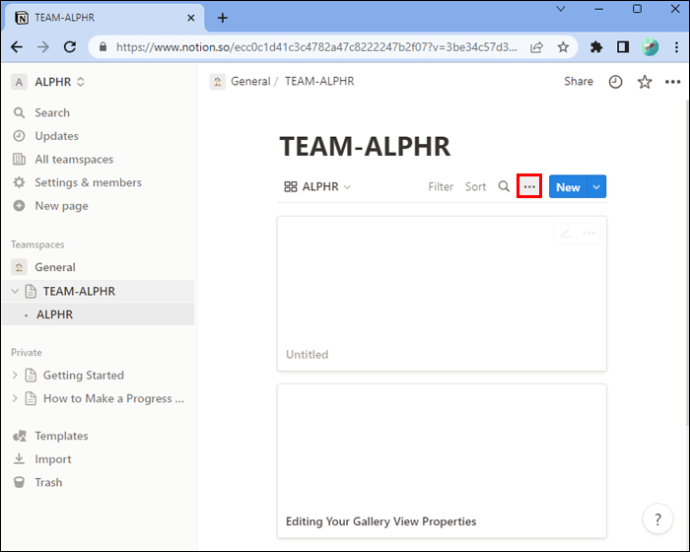Screen dimensions: 690x552
Task: Open How to Make a Progress page
Action: tap(114, 398)
